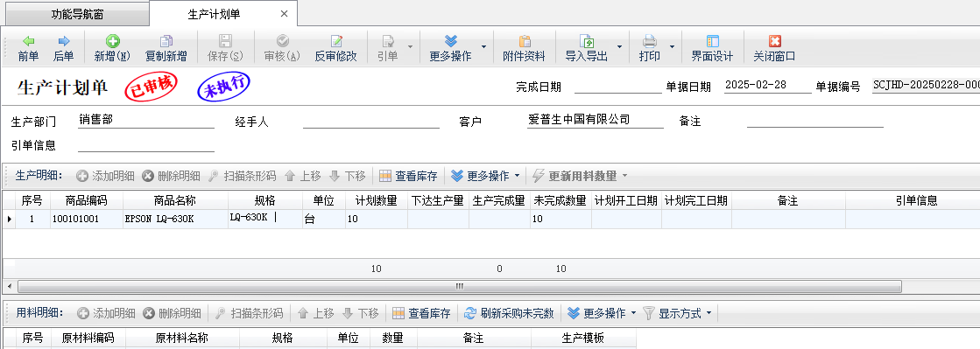Click 查看库存 in 用料明细 toolbar
Image resolution: width=980 pixels, height=349 pixels.
pos(422,313)
